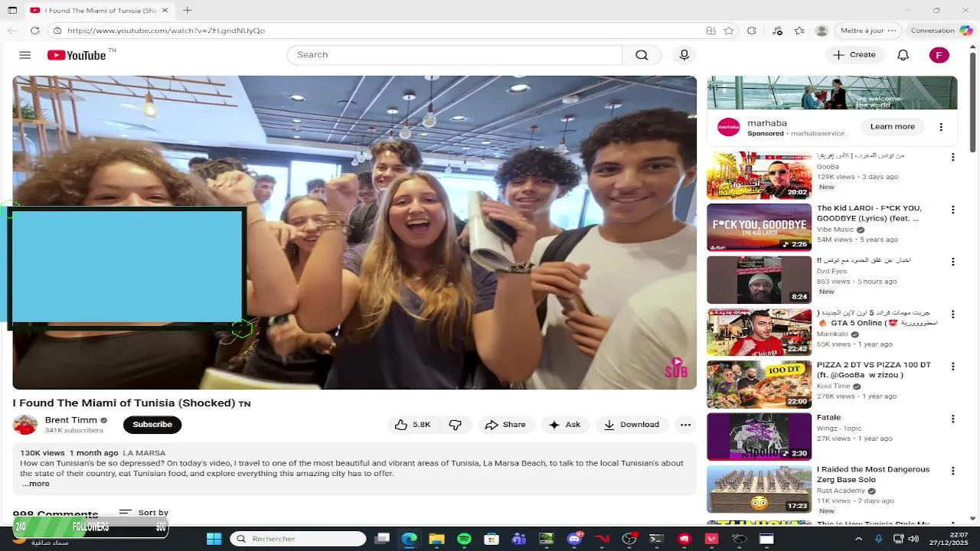
Task: Open Microsoft Store from taskbar
Action: coord(492,539)
